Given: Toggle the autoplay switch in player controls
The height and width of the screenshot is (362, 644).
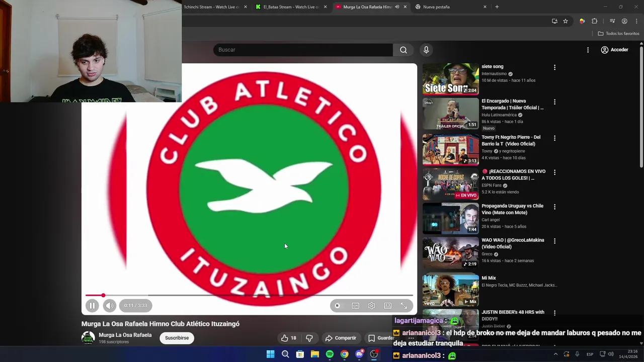Looking at the screenshot, I should click(x=337, y=306).
